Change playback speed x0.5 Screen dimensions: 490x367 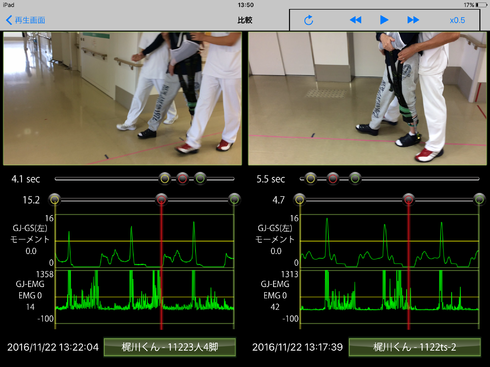pos(457,20)
